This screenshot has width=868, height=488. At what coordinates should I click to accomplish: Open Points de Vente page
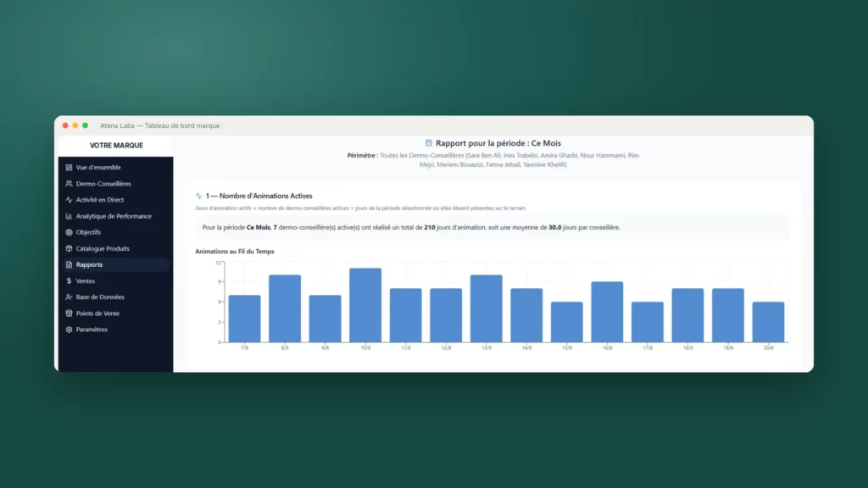click(x=114, y=313)
